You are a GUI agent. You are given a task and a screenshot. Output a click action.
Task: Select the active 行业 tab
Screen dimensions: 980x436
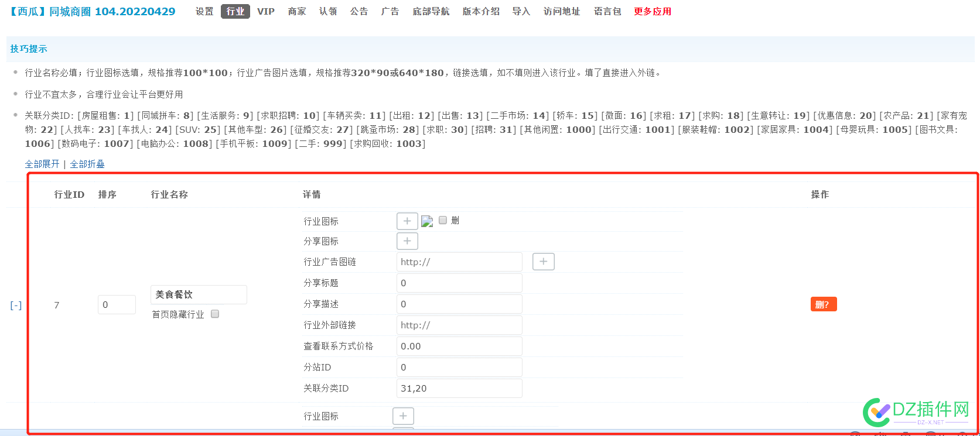click(235, 11)
